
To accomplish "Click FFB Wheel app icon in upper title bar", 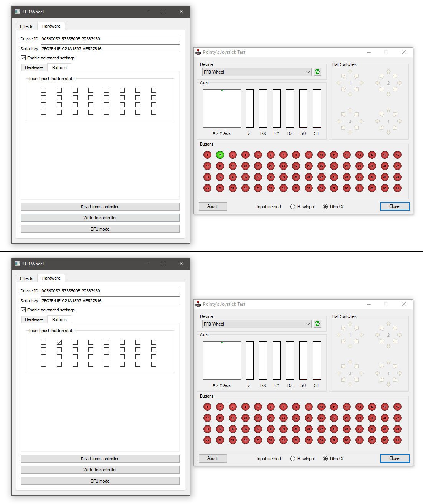I will pyautogui.click(x=17, y=12).
